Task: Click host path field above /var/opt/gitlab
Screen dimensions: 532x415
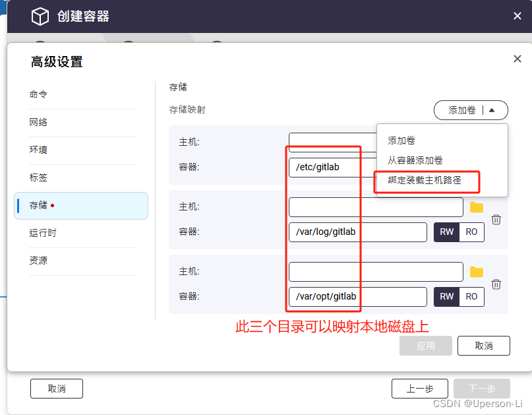Action: [376, 272]
